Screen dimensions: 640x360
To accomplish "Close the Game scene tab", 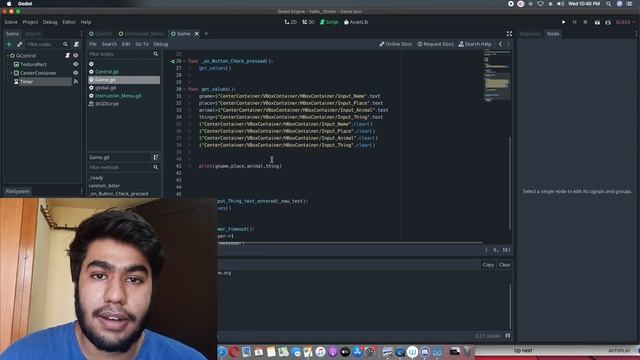I will [197, 34].
